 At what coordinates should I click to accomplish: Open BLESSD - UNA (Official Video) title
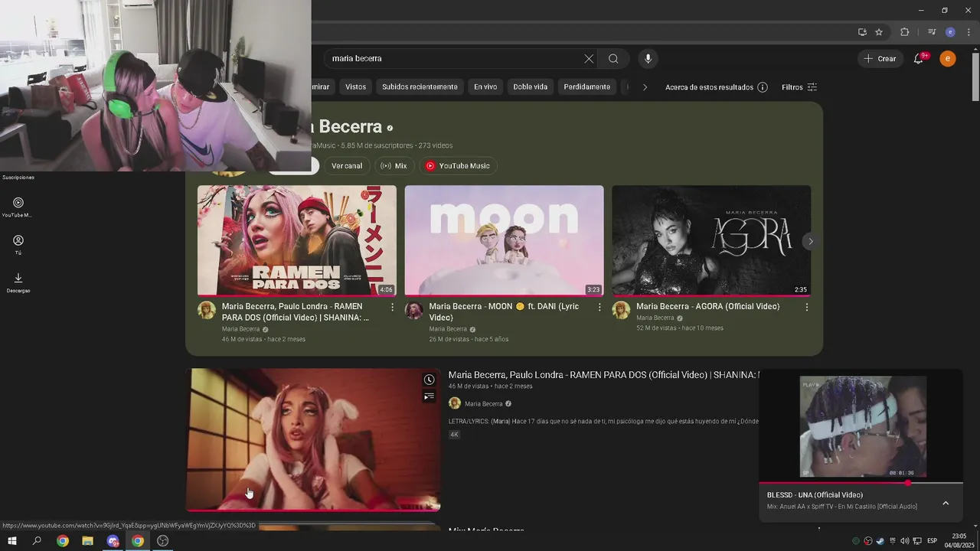(815, 495)
